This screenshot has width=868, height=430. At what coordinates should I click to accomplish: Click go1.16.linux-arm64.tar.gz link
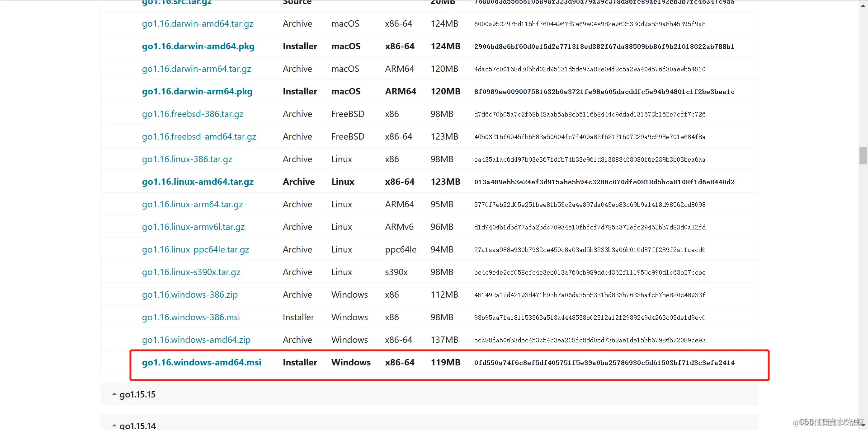point(193,205)
